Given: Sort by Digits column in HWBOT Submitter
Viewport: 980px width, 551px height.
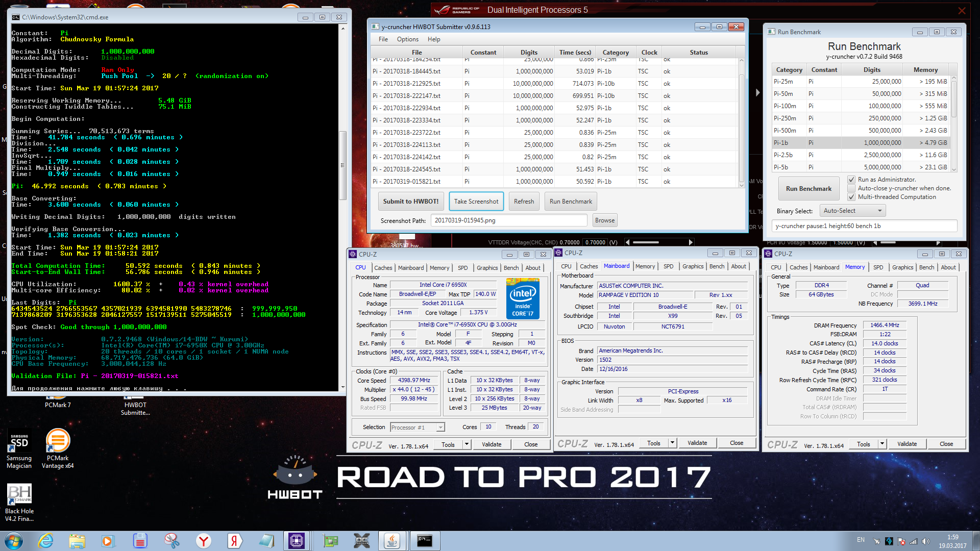Looking at the screenshot, I should tap(529, 53).
